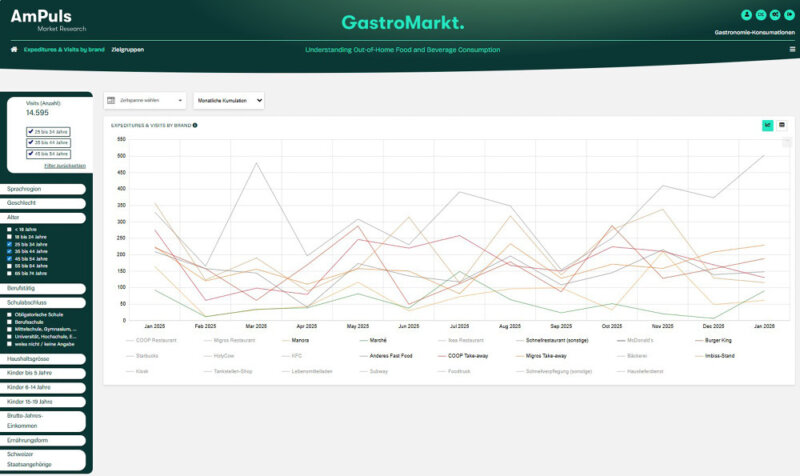Toggle Subway legend series
The height and width of the screenshot is (476, 800).
pyautogui.click(x=374, y=371)
